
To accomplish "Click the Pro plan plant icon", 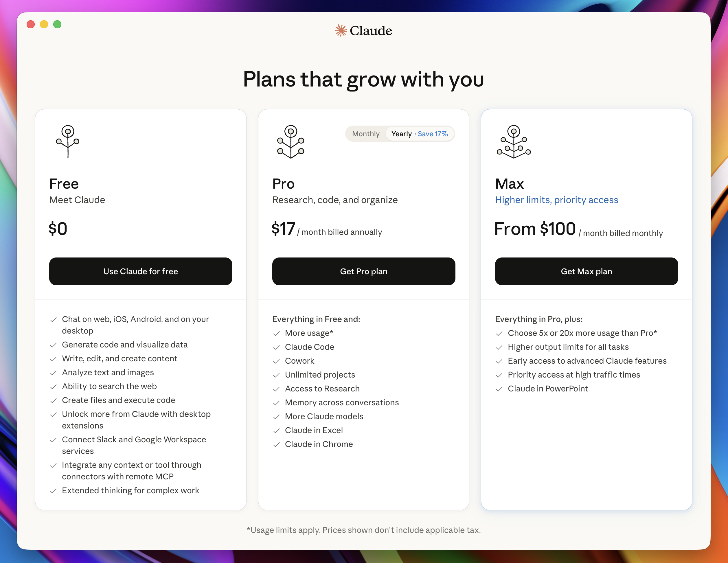I will (290, 141).
